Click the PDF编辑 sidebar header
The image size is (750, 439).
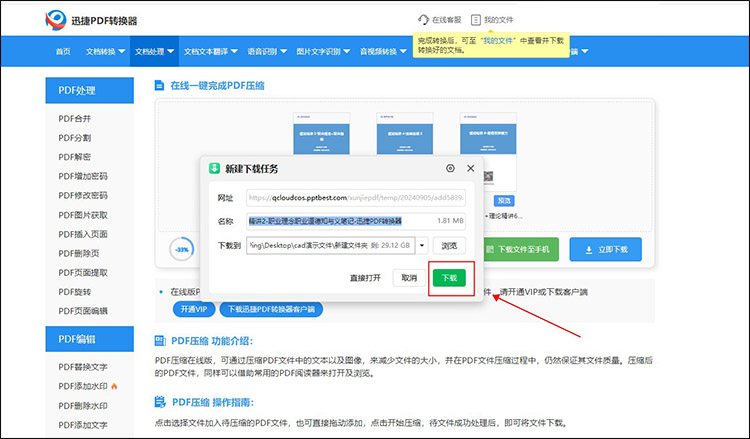[x=89, y=339]
